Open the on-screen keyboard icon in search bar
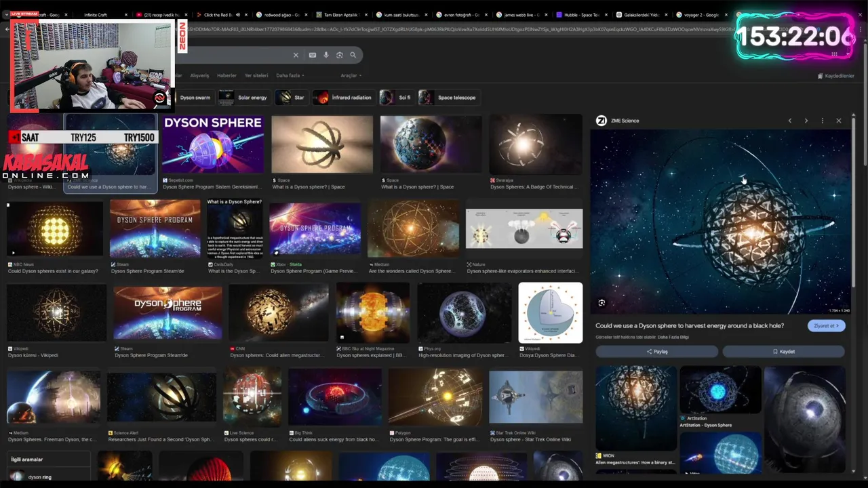The image size is (868, 488). (x=312, y=55)
